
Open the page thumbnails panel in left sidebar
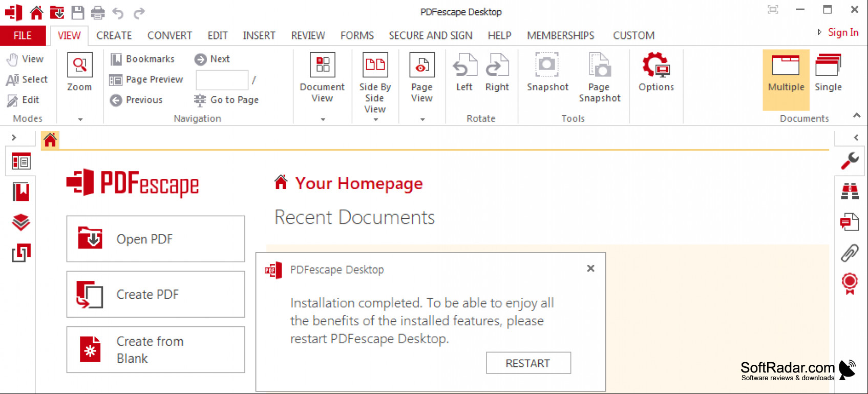(21, 162)
